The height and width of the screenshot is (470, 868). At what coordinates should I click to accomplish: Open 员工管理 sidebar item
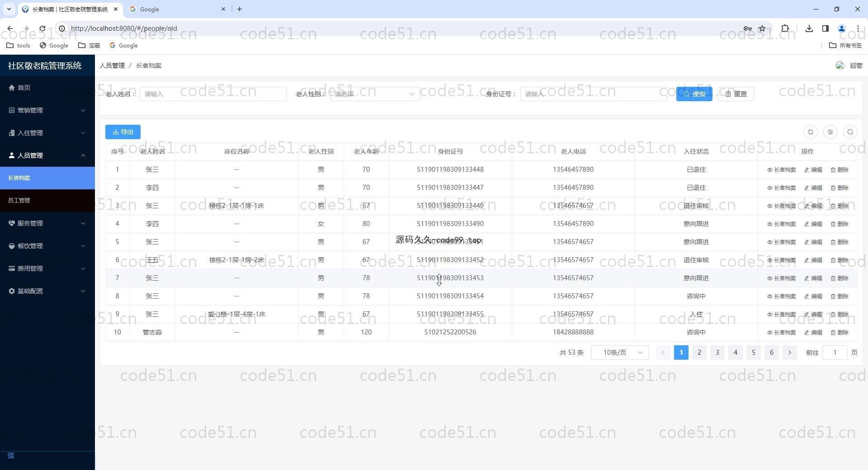pos(47,201)
